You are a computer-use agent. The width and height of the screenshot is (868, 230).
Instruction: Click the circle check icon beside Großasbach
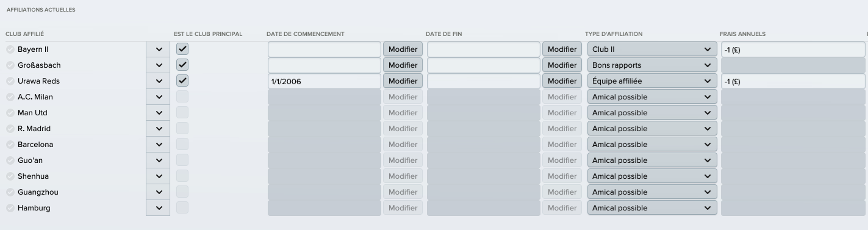tap(10, 65)
